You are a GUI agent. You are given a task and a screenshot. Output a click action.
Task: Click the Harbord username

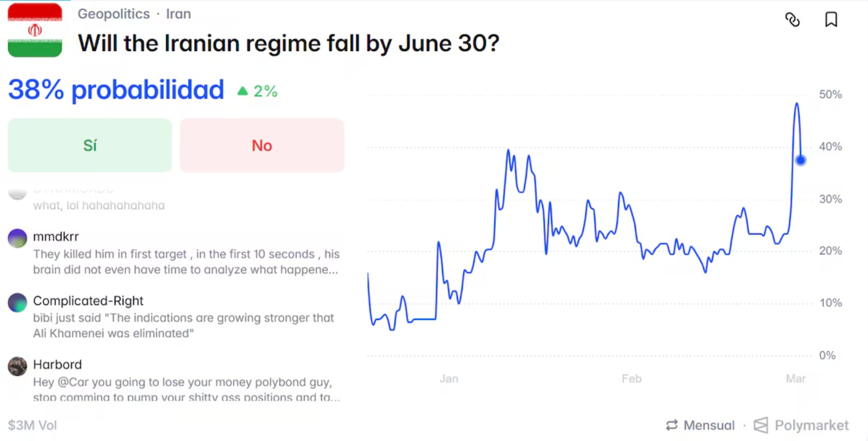tap(57, 365)
